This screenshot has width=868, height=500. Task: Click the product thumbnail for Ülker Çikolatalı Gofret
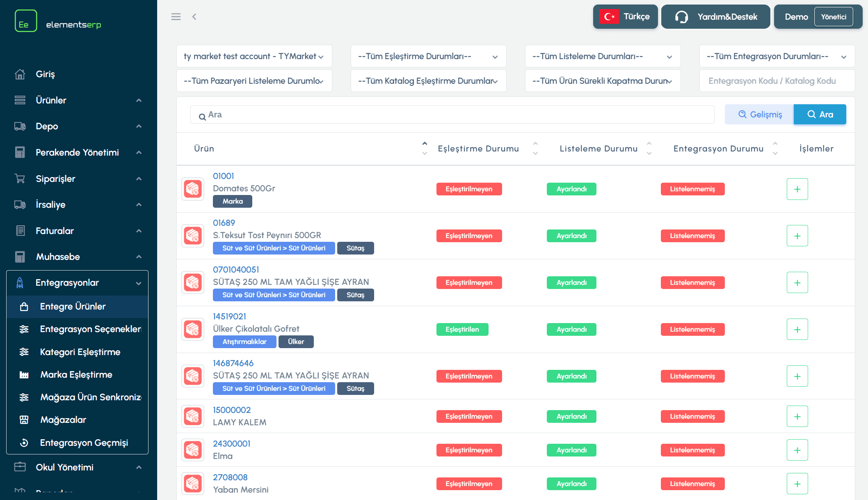click(193, 329)
